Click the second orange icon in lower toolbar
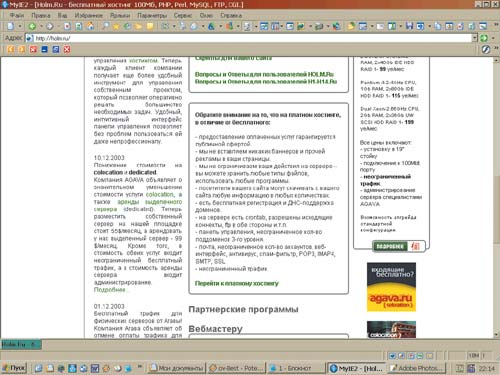This screenshot has height=375, width=500. tap(22, 49)
